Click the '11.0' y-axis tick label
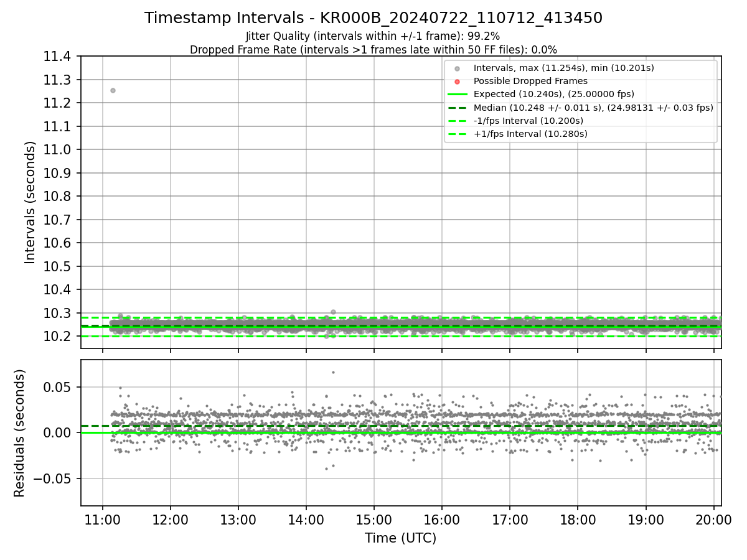 (x=57, y=150)
